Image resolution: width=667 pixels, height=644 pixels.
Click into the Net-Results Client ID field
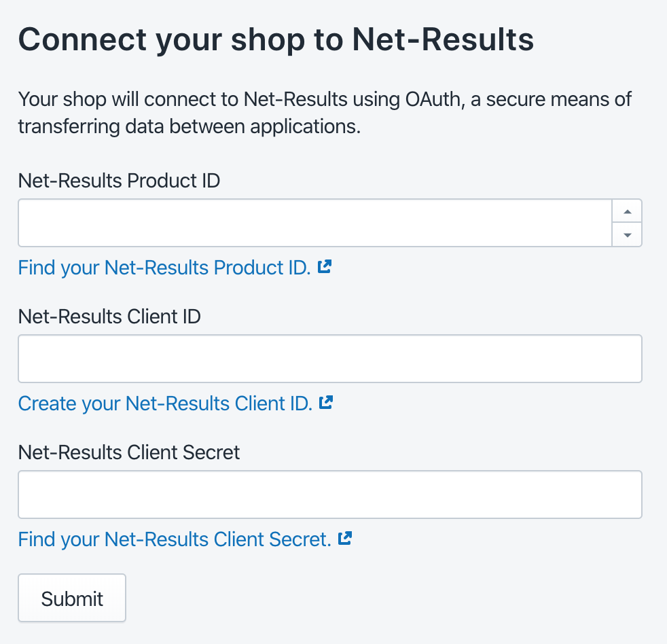330,359
